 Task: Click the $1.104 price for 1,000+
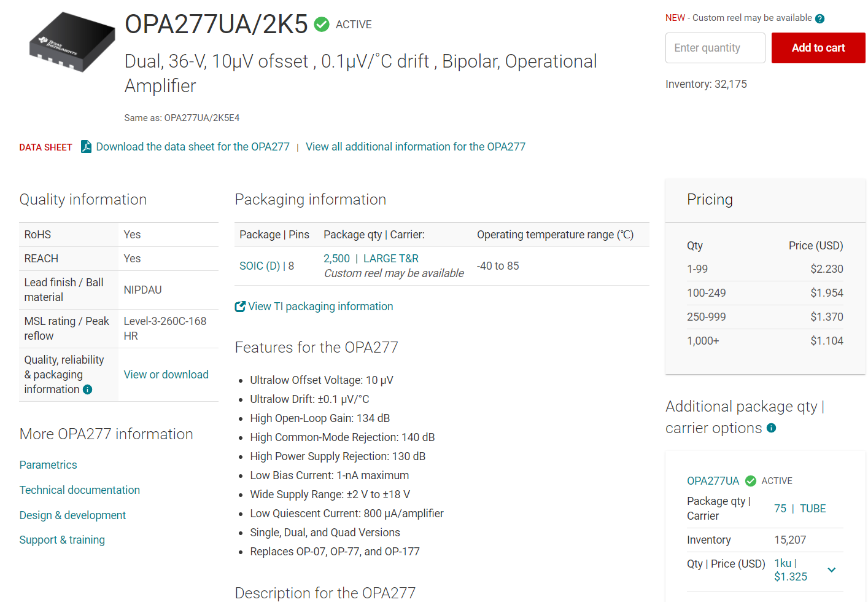(827, 341)
